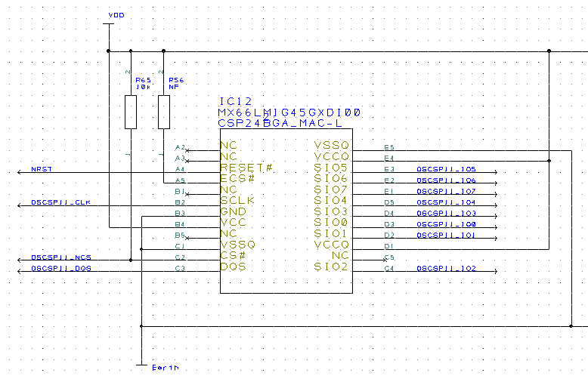Select pin number B3 on IC12
The image size is (588, 376).
pyautogui.click(x=180, y=214)
